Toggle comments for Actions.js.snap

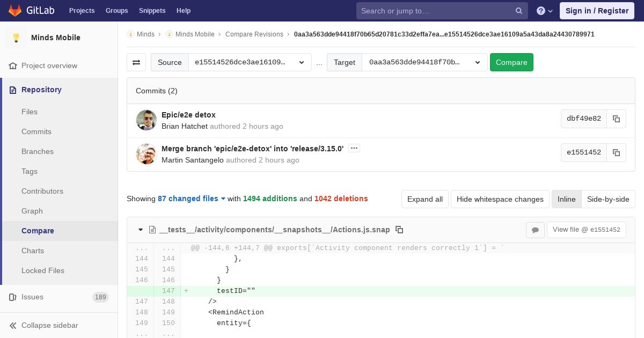535,230
